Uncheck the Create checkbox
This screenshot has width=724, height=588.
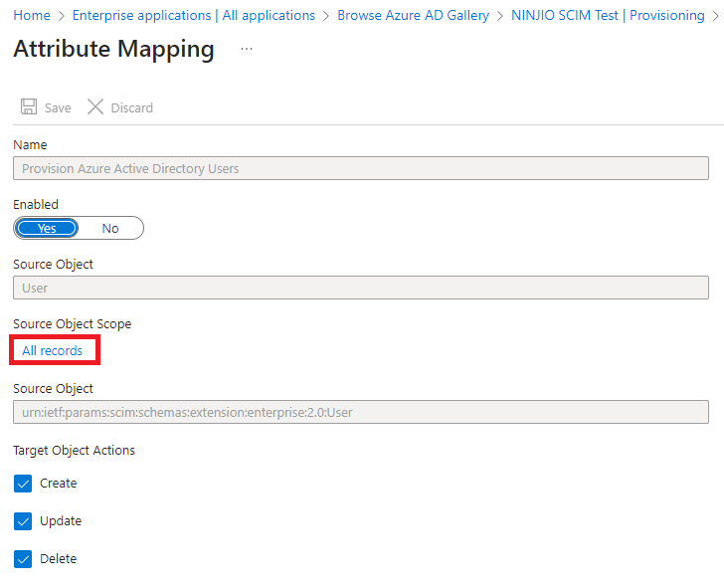coord(23,484)
